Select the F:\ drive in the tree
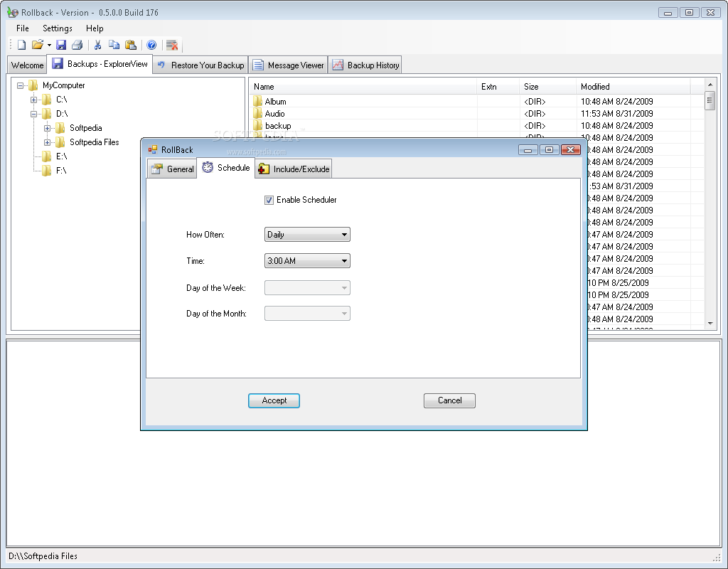Viewport: 728px width, 569px height. [x=61, y=171]
